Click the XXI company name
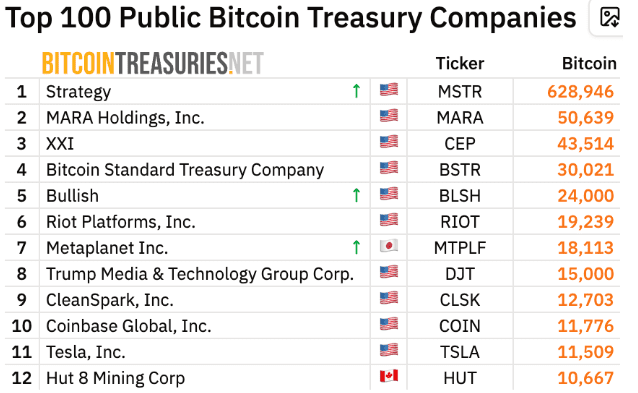The width and height of the screenshot is (638, 393). pyautogui.click(x=60, y=144)
